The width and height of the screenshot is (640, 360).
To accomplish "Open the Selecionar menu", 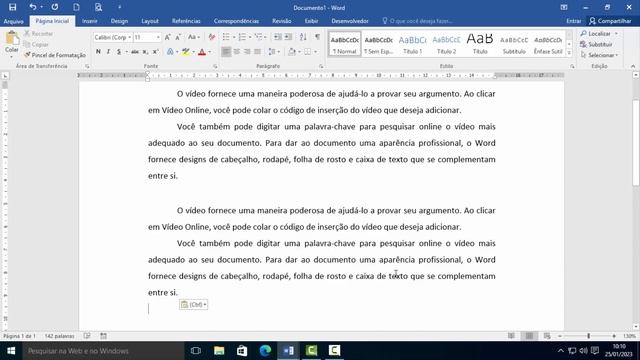I will click(600, 55).
